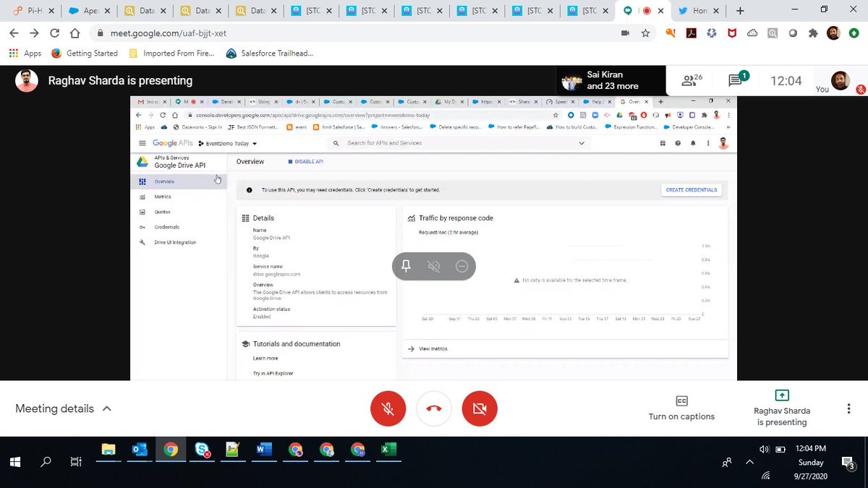Bookmark this page with the star
868x488 pixels.
pyautogui.click(x=645, y=33)
